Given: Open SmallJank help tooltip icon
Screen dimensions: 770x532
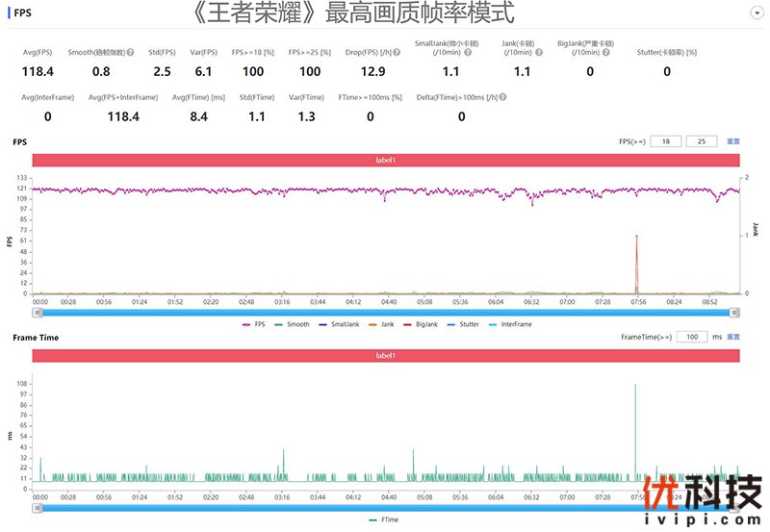Looking at the screenshot, I should tap(468, 52).
